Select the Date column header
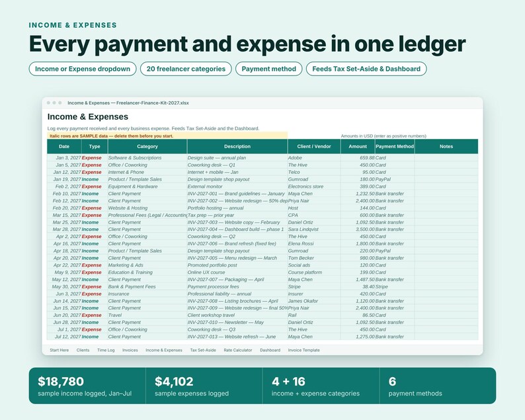The height and width of the screenshot is (420, 525). click(x=64, y=146)
